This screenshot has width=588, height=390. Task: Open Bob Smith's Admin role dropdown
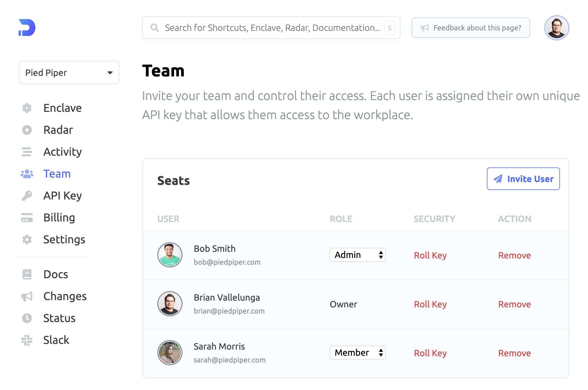point(357,255)
